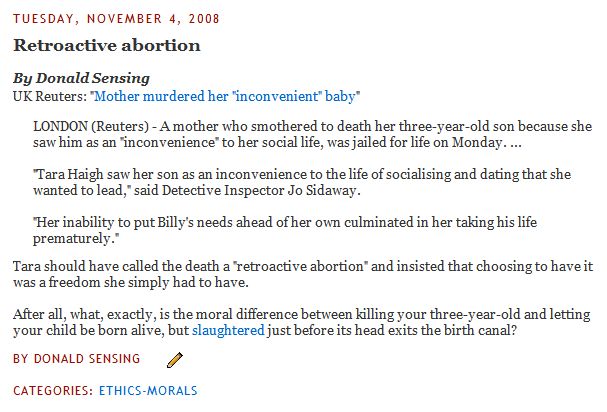Follow the 'slaughtered' hyperlink
607x412 pixels.
click(x=228, y=330)
